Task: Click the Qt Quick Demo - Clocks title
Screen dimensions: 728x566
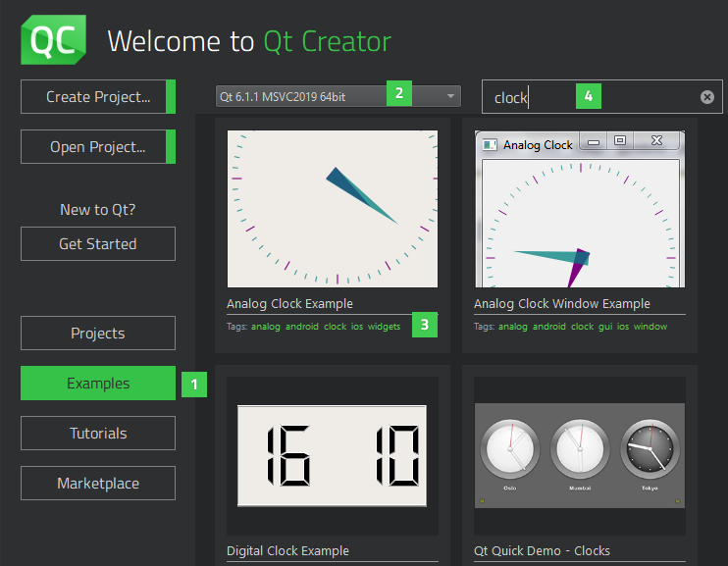Action: coord(542,550)
